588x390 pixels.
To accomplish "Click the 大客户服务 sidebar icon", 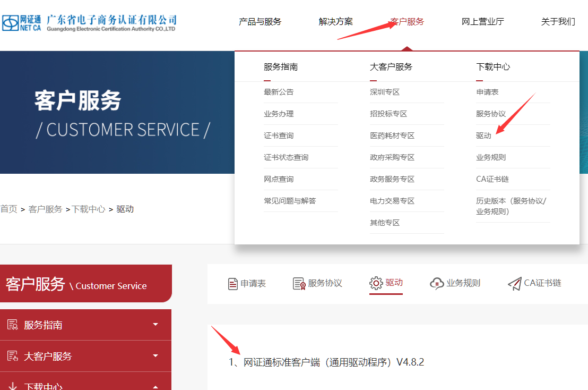I will (x=13, y=356).
